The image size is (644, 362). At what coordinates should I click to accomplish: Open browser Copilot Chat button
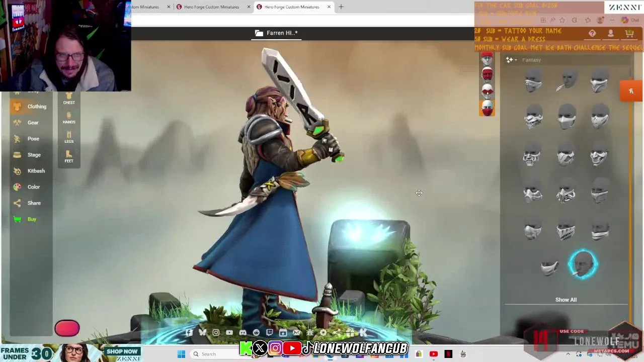(x=630, y=20)
